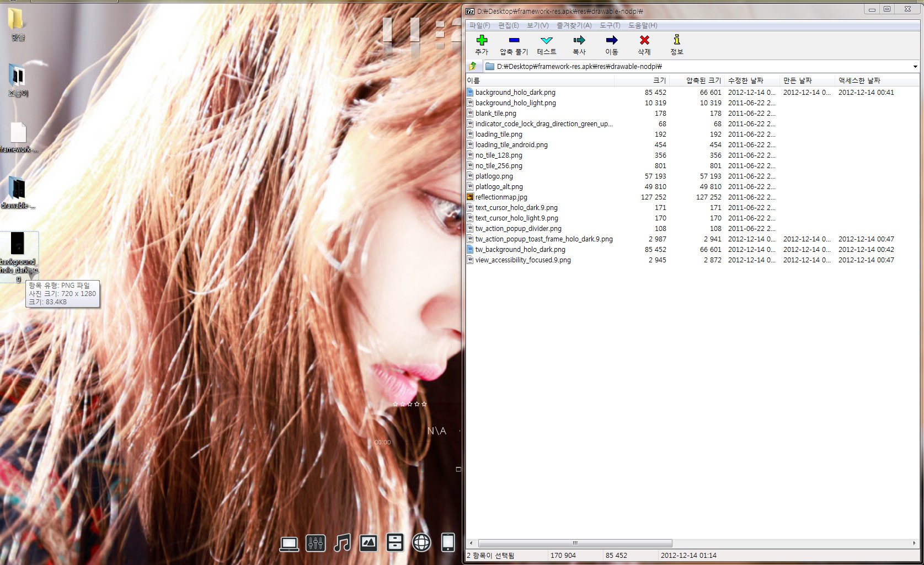Open the Favorites (즐겨찾기) menu
924x565 pixels.
pyautogui.click(x=574, y=25)
